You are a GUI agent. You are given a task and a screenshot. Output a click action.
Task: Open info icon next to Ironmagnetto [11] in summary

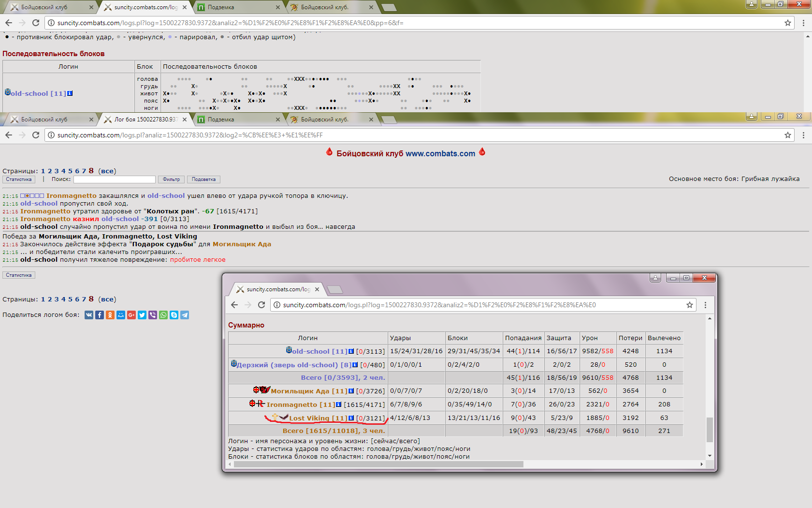[x=339, y=404]
